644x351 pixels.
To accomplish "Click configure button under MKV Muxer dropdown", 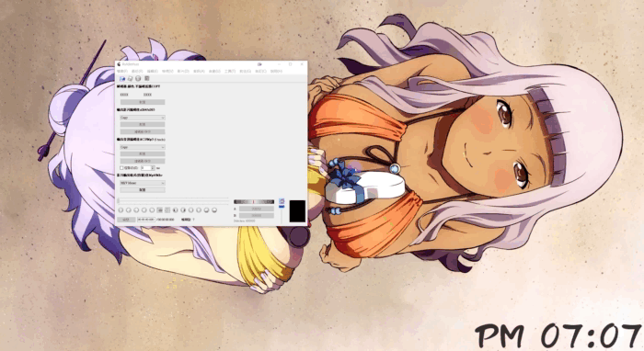I will 143,190.
